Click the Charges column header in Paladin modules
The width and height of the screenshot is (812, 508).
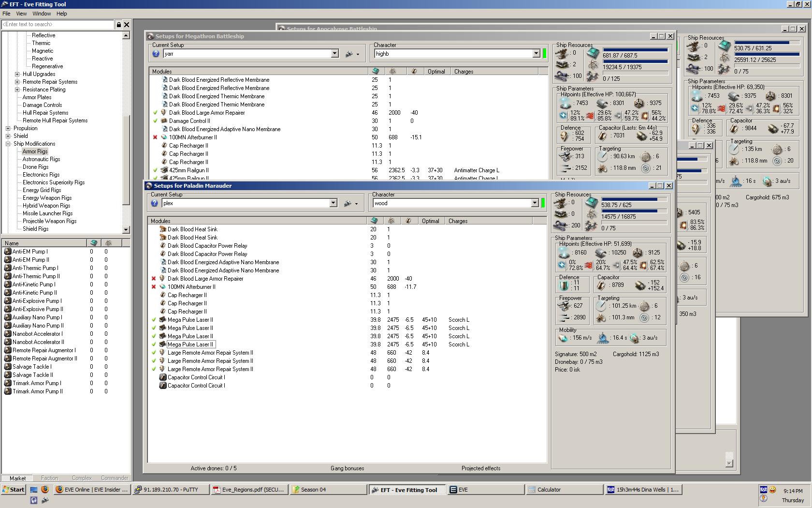pyautogui.click(x=489, y=221)
